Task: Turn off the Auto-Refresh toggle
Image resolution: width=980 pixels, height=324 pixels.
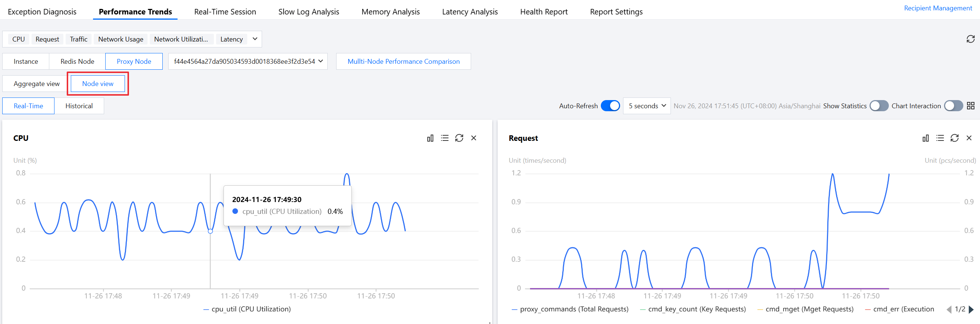Action: [610, 106]
